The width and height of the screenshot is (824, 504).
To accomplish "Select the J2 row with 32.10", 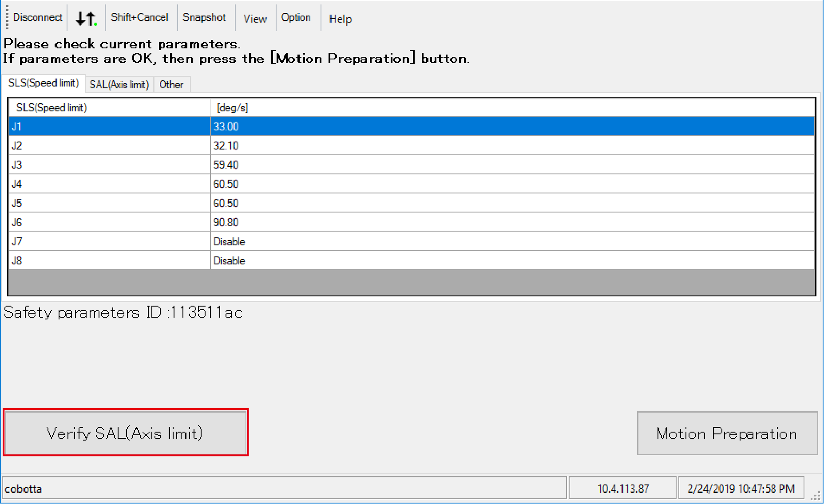I will (109, 146).
